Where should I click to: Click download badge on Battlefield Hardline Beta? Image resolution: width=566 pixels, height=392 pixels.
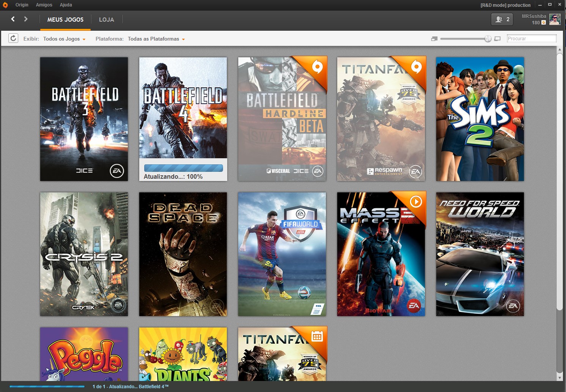pos(317,68)
